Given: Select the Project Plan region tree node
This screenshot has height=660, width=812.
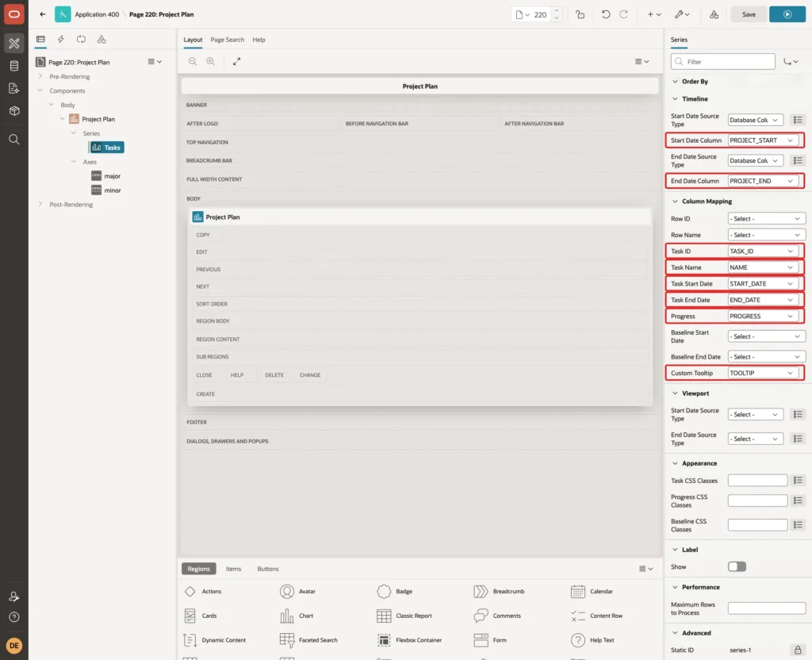Looking at the screenshot, I should 92,119.
